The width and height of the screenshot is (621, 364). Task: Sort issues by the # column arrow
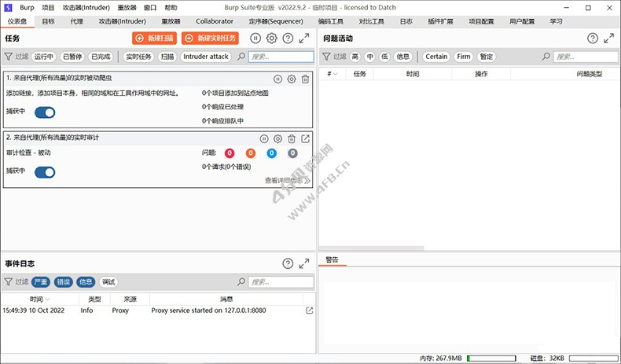pos(336,74)
